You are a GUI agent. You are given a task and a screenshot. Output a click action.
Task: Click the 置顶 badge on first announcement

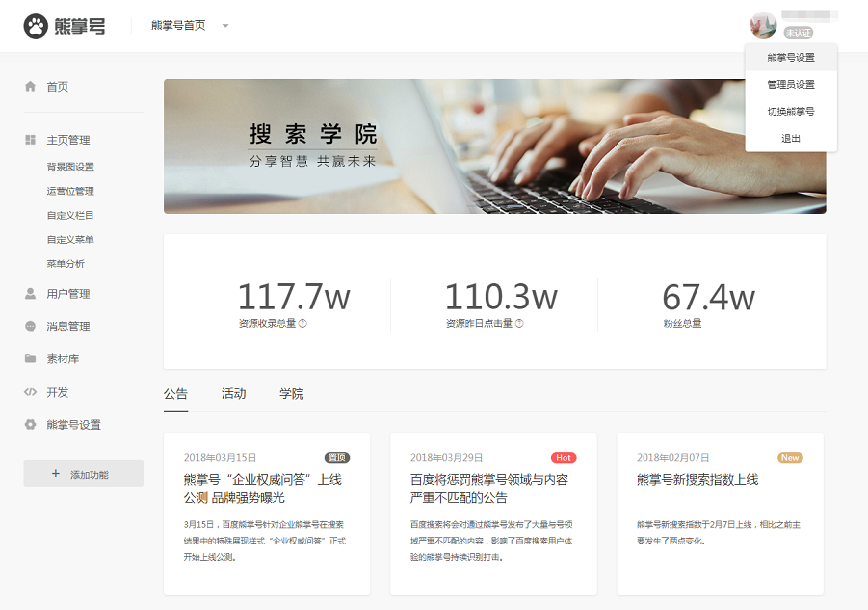[337, 457]
